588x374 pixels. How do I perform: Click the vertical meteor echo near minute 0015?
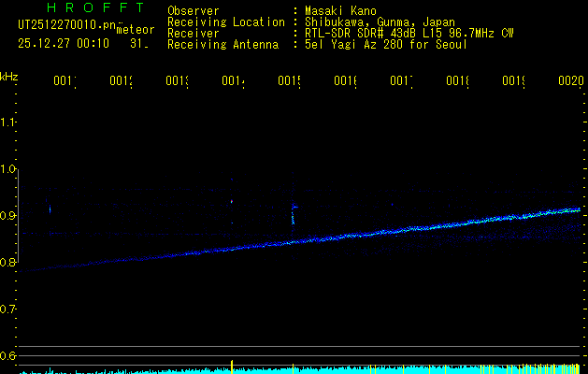(x=294, y=214)
